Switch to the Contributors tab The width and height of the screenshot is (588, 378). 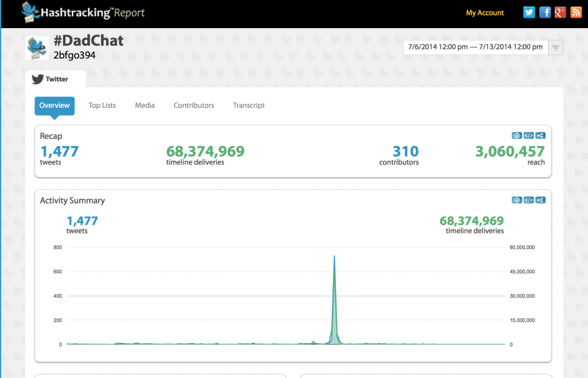pyautogui.click(x=194, y=106)
